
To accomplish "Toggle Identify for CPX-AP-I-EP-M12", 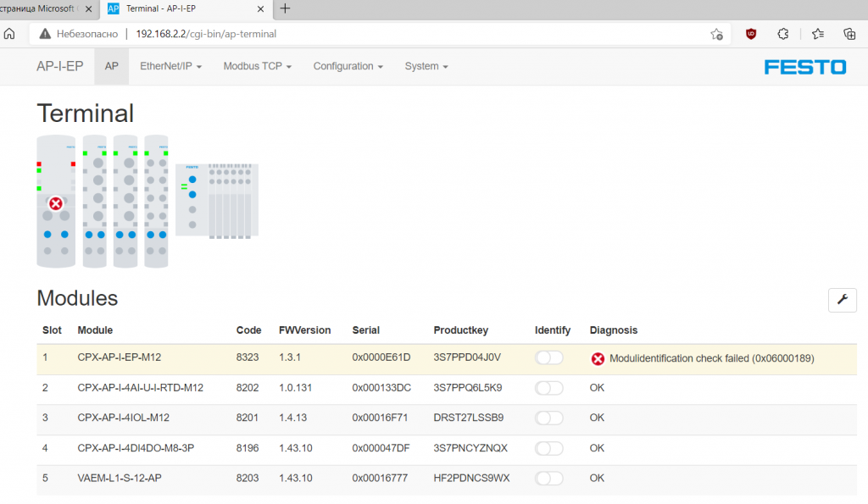I will point(549,358).
